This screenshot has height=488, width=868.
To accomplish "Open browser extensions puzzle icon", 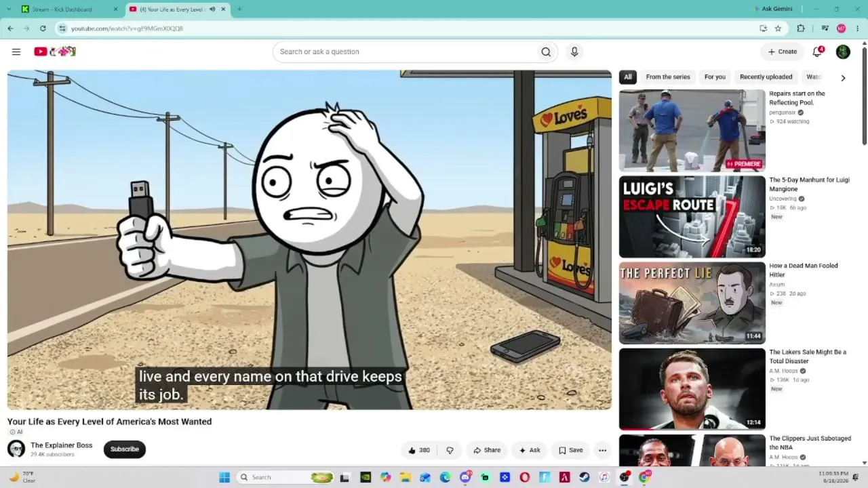I will 801,28.
